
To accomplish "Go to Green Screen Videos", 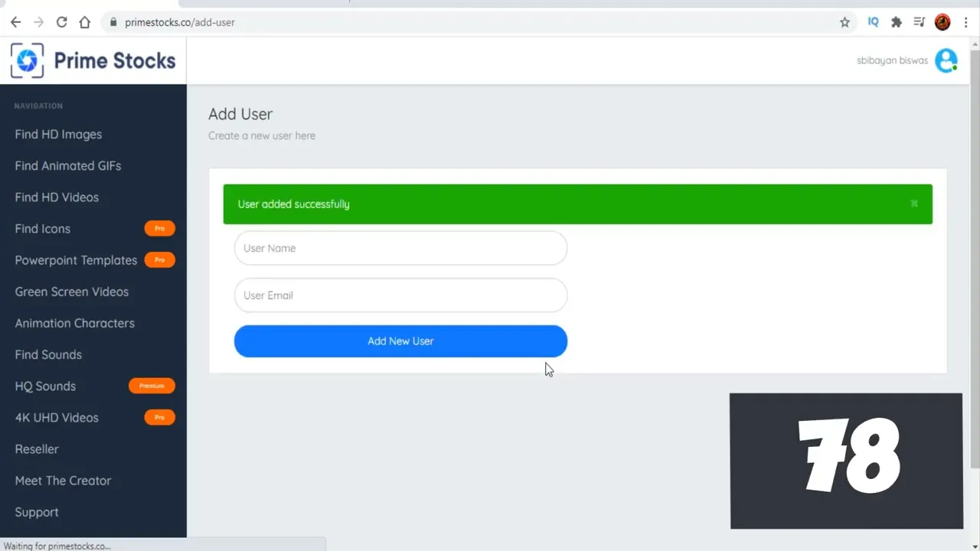I will click(72, 292).
